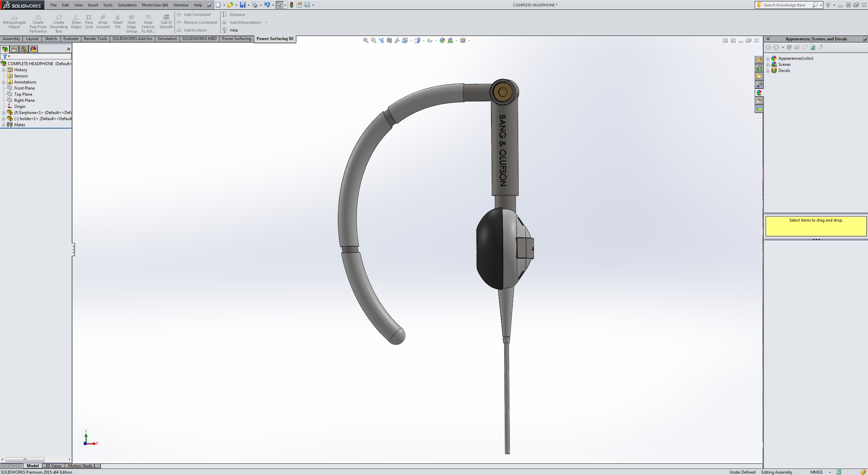Click the Zoom to Area icon
This screenshot has height=475, width=868.
coord(373,40)
